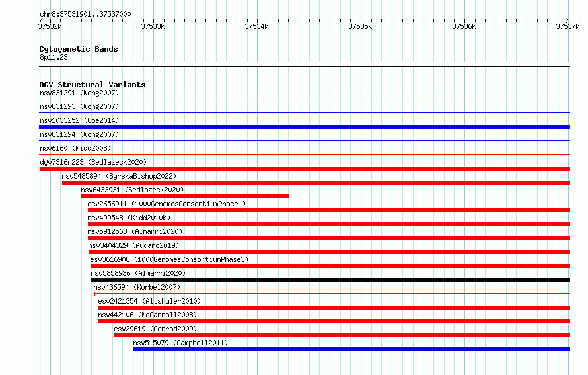Viewport: 588px width, 375px height.
Task: Open the nsv5858936 (Almarri2020) label
Action: click(138, 273)
